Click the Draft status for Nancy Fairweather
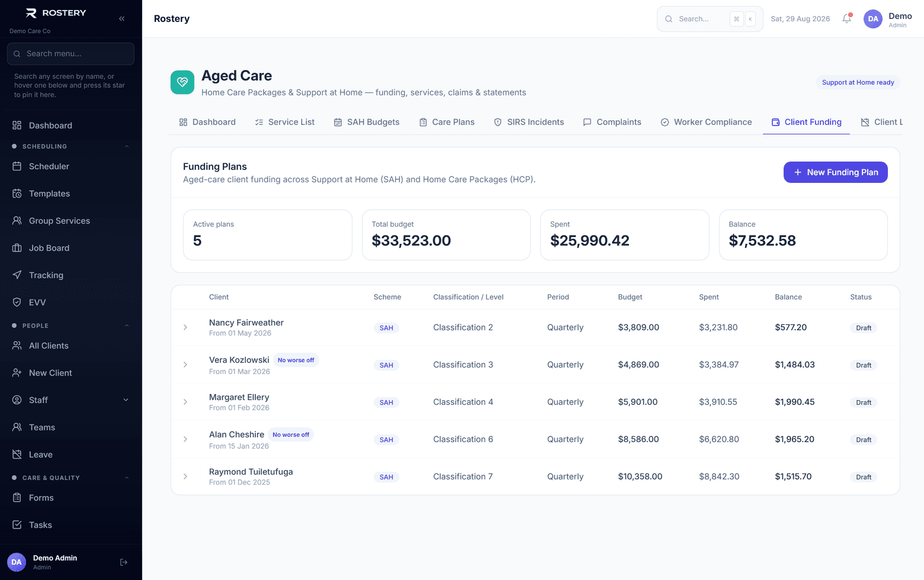The height and width of the screenshot is (580, 924). [864, 328]
